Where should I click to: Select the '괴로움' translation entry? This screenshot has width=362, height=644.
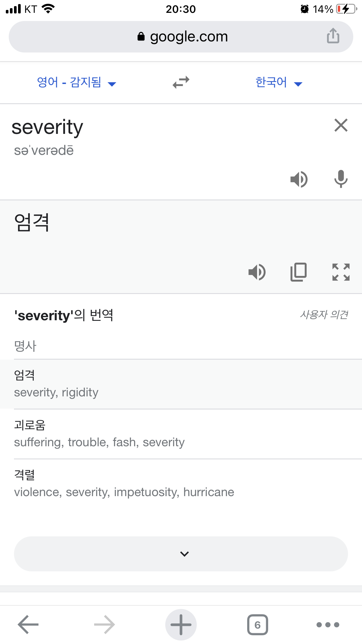coord(181,434)
